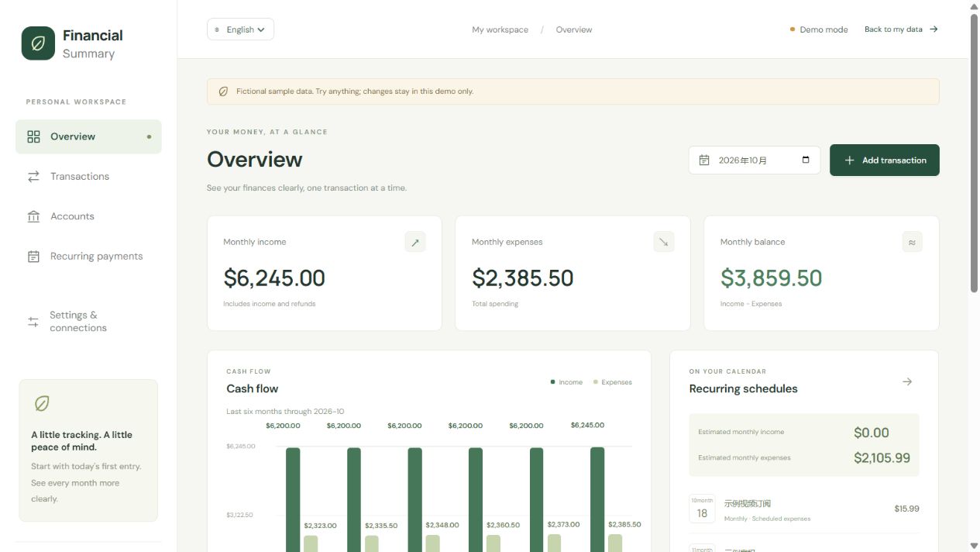
Task: Click the $2,323.00 expenses bar
Action: pos(311,543)
